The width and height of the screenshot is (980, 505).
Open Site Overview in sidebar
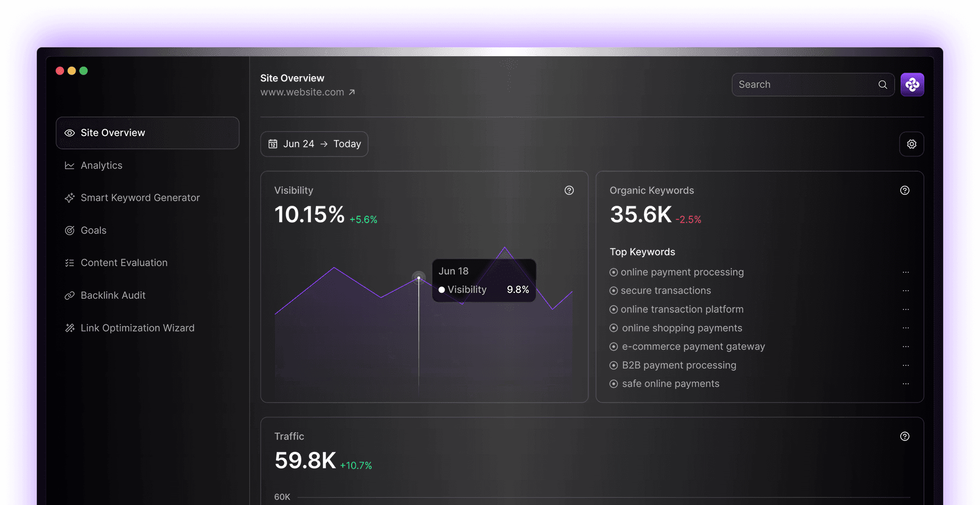coord(147,133)
